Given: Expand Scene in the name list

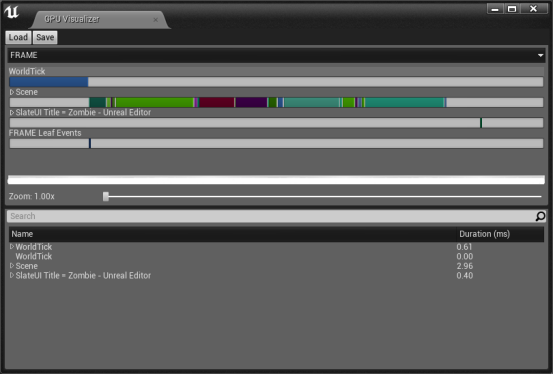Looking at the screenshot, I should pos(12,266).
